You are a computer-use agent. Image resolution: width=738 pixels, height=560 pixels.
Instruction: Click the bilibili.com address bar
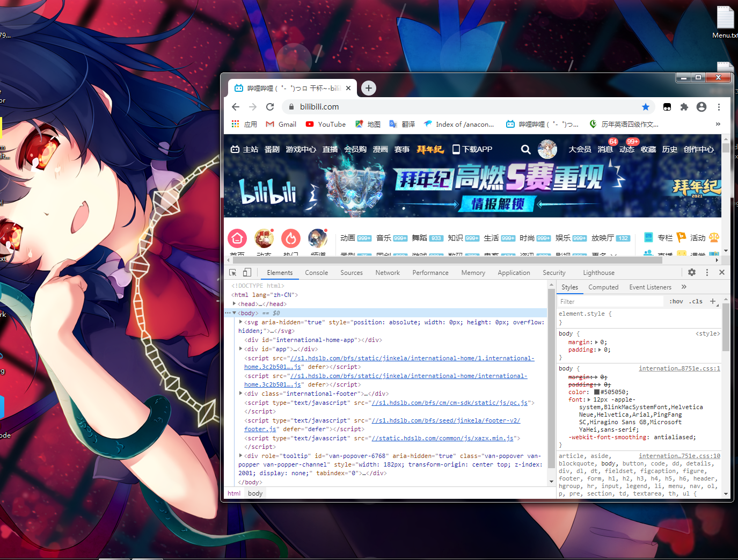tap(467, 107)
